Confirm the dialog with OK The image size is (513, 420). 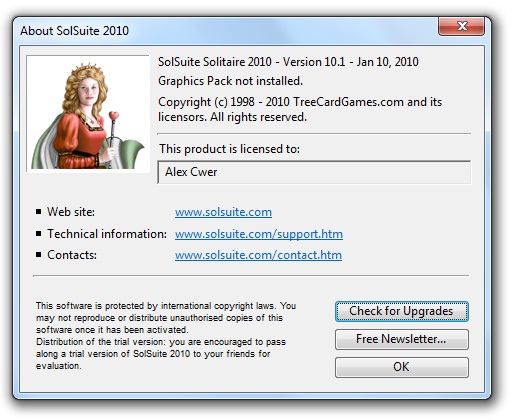click(402, 367)
